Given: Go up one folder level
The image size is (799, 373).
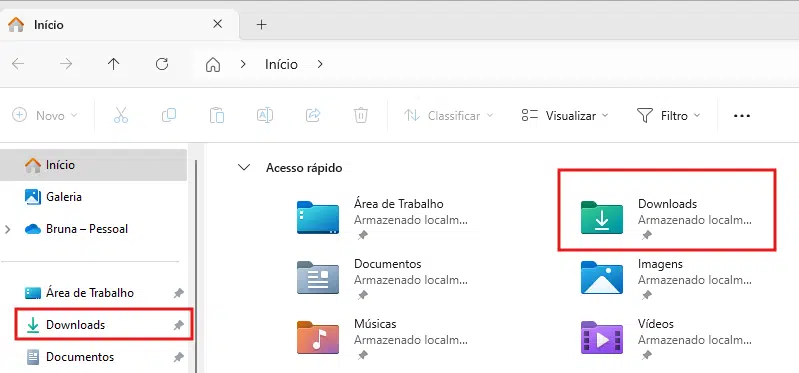Looking at the screenshot, I should coord(113,64).
